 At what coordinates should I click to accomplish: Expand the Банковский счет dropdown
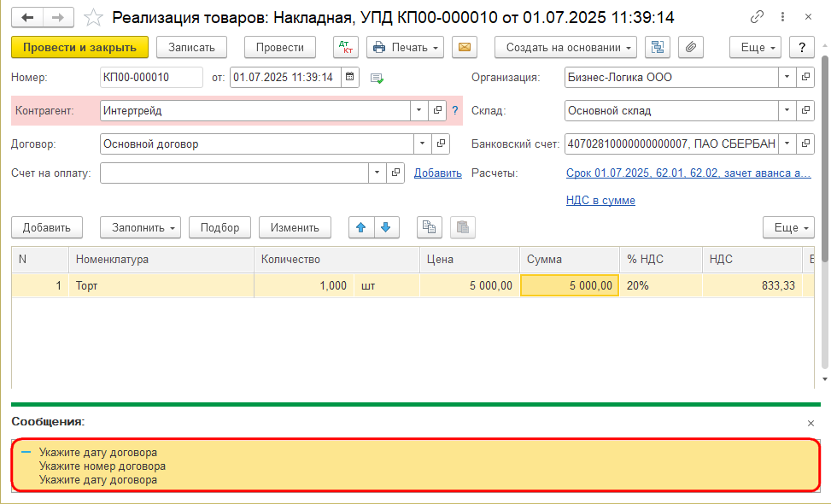click(x=787, y=144)
